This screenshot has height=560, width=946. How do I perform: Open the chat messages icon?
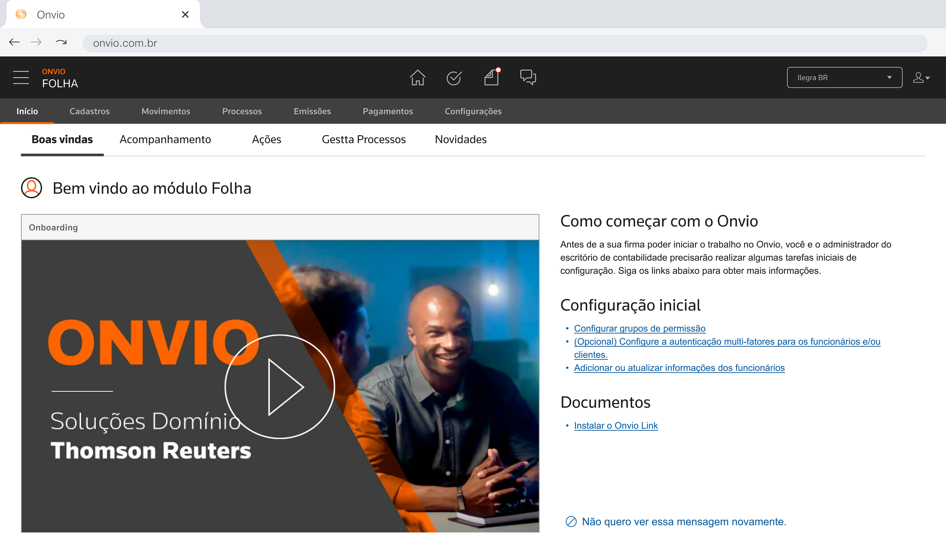pos(528,77)
